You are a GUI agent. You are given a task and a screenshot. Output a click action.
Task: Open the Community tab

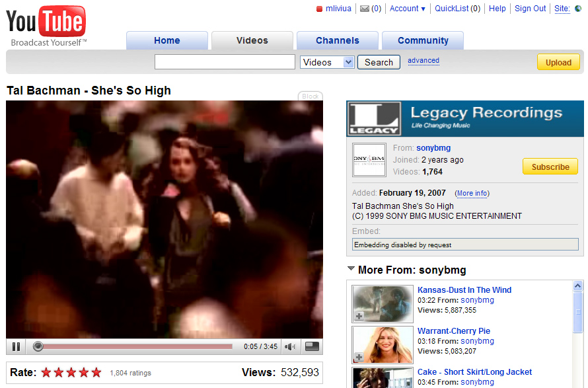point(423,40)
